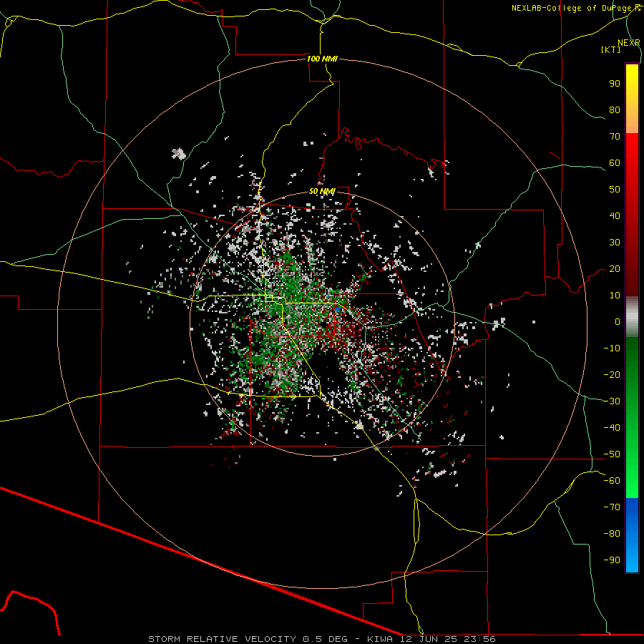Click the -30 value on the velocity scale
644x644 pixels.
click(x=612, y=401)
